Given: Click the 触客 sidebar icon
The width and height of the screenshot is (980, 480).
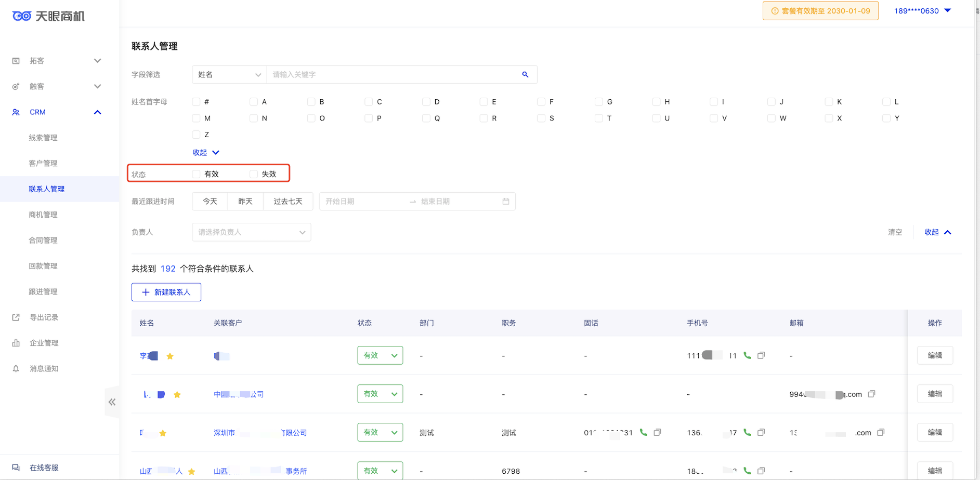Looking at the screenshot, I should (x=16, y=86).
